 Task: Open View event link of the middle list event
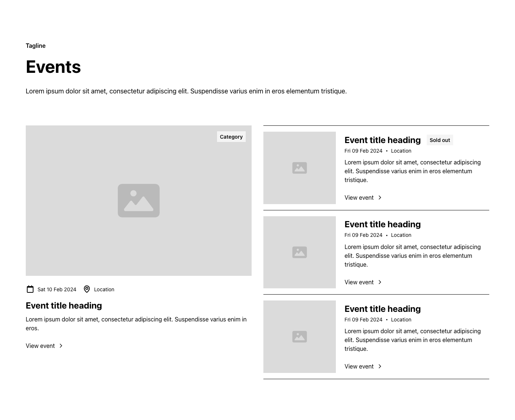click(x=363, y=282)
